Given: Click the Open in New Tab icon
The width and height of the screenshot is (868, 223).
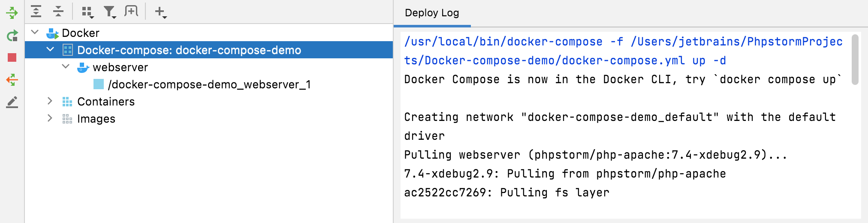Looking at the screenshot, I should (131, 12).
